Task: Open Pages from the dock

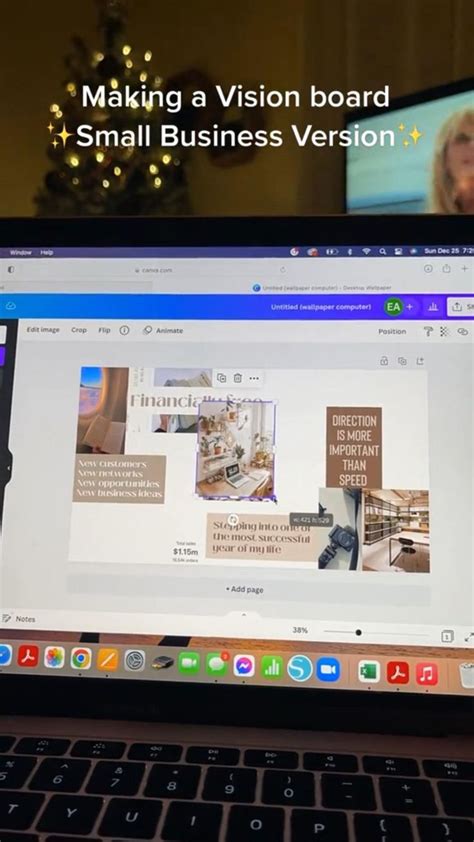Action: (108, 659)
